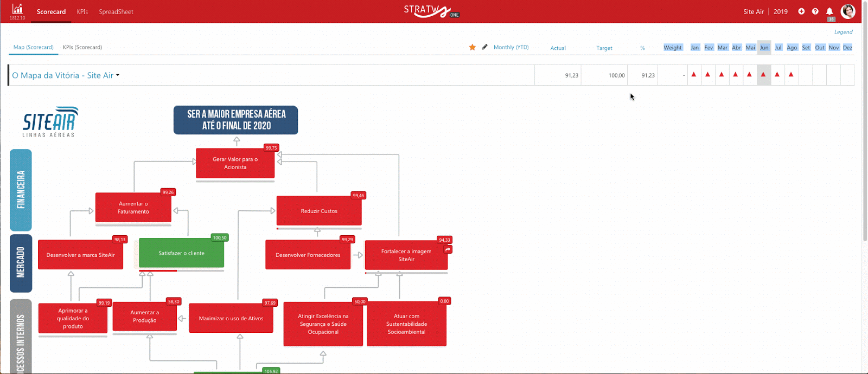This screenshot has height=374, width=868.
Task: Click the 100,50 score badge on Satisfazer o cliente
Action: [x=220, y=237]
